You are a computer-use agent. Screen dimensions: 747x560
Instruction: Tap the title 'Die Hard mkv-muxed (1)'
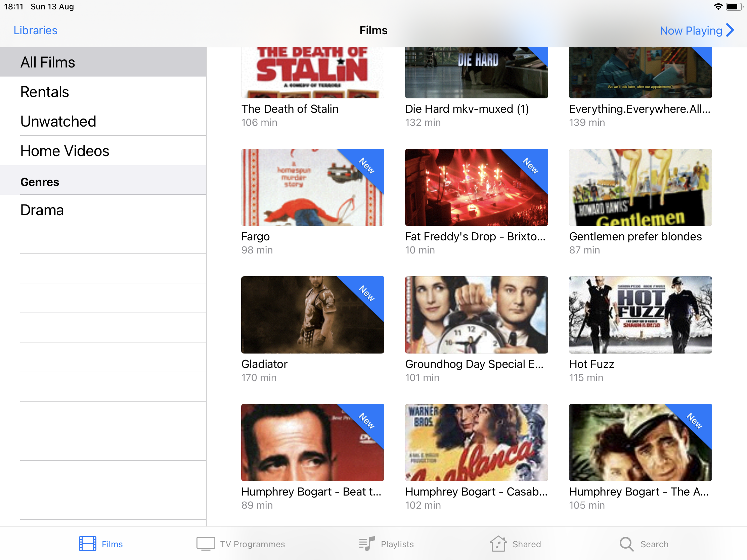467,109
